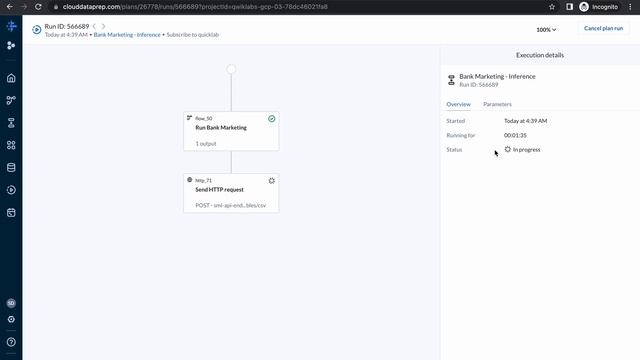This screenshot has width=640, height=360.
Task: Open Job history play icon in sidebar
Action: click(x=11, y=190)
